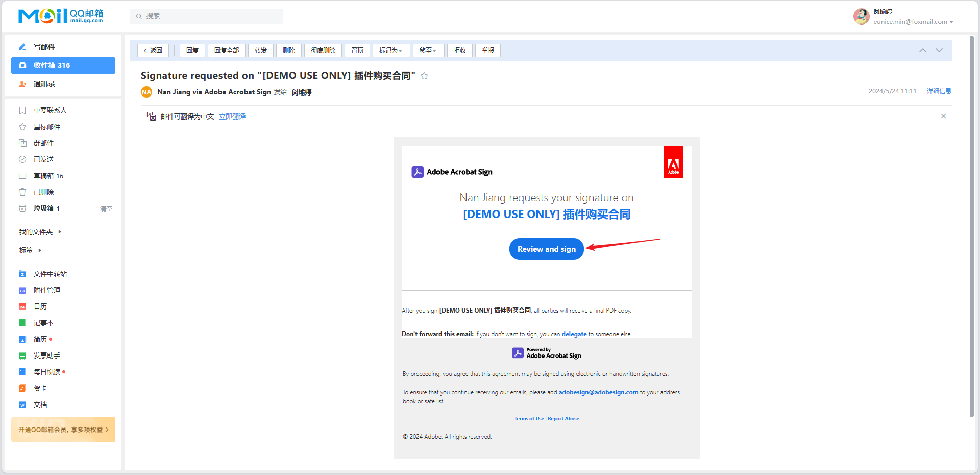
Task: Click the attachment management icon
Action: (22, 290)
